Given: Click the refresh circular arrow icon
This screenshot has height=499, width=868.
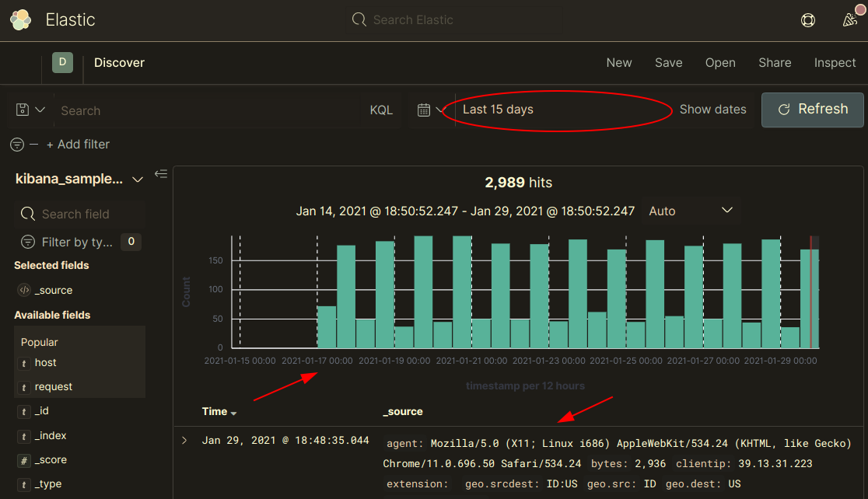Looking at the screenshot, I should (x=784, y=110).
